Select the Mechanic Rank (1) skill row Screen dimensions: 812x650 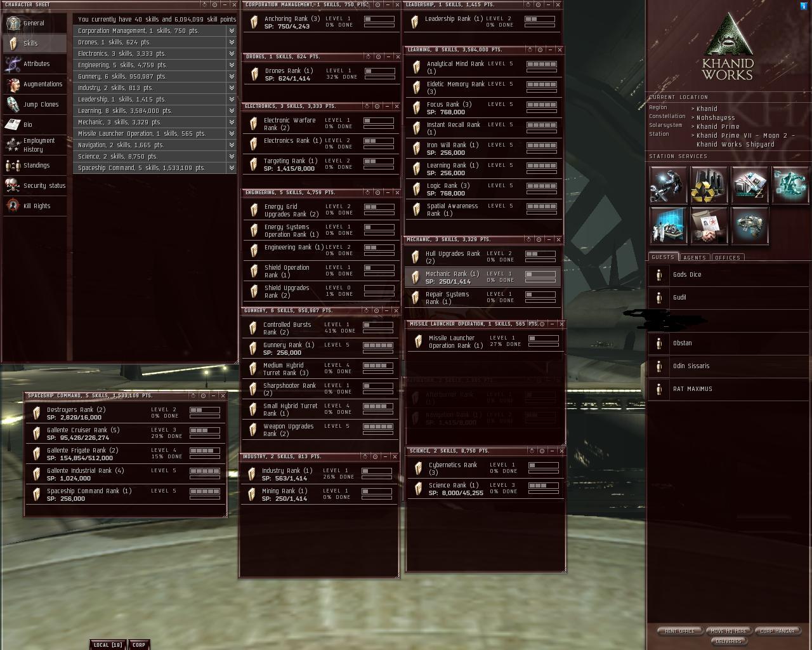[483, 277]
